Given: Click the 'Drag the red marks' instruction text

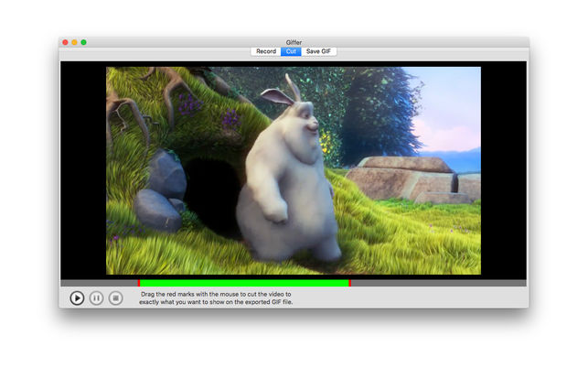Looking at the screenshot, I should [216, 298].
